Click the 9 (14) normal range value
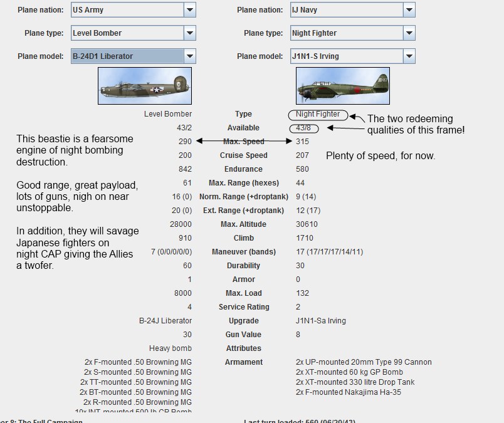 pyautogui.click(x=306, y=197)
